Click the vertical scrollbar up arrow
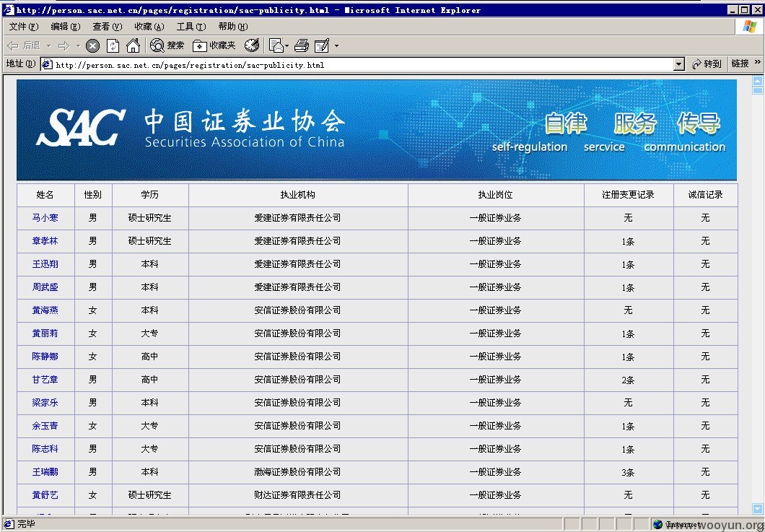The image size is (765, 532). click(757, 81)
